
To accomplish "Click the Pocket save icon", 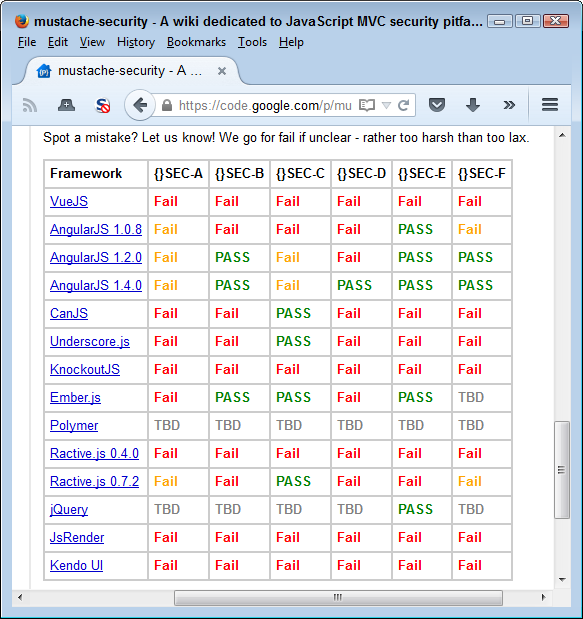I will tap(437, 105).
